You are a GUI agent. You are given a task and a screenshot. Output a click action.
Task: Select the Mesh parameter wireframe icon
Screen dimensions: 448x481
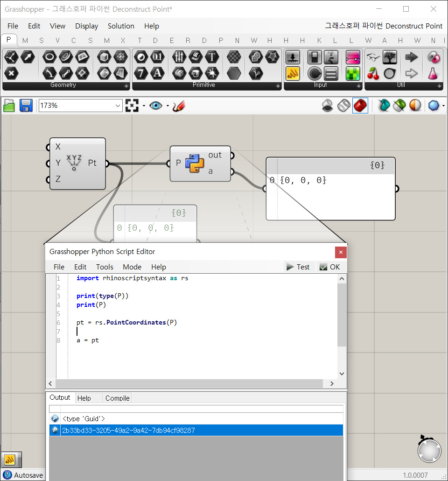pyautogui.click(x=120, y=57)
